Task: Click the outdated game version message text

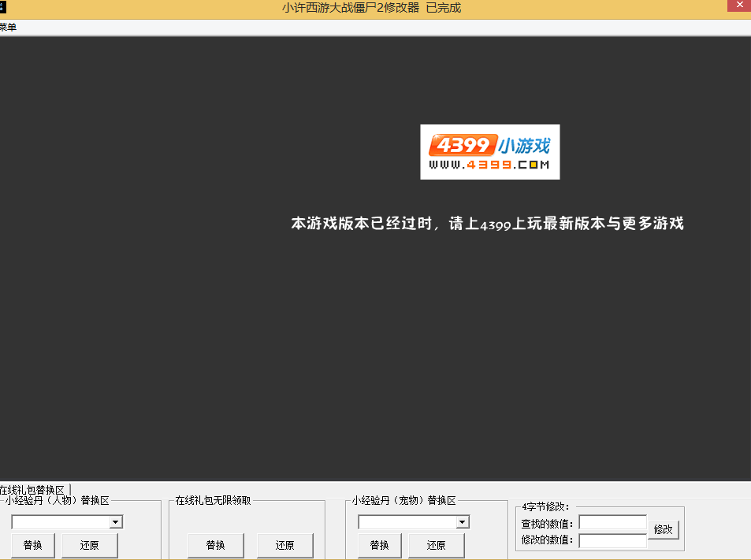Action: pos(487,224)
